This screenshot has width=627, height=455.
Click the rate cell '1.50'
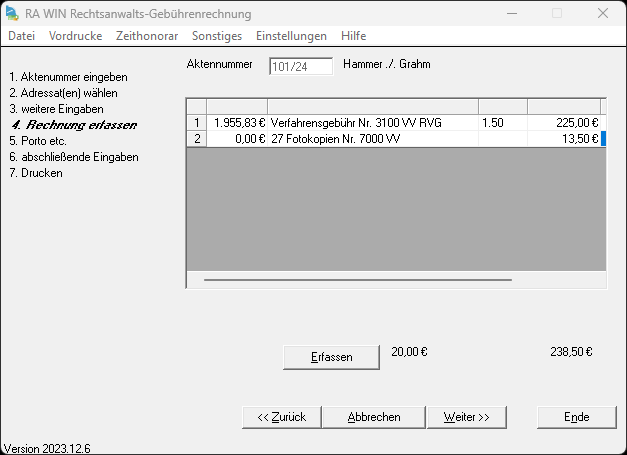[x=503, y=123]
